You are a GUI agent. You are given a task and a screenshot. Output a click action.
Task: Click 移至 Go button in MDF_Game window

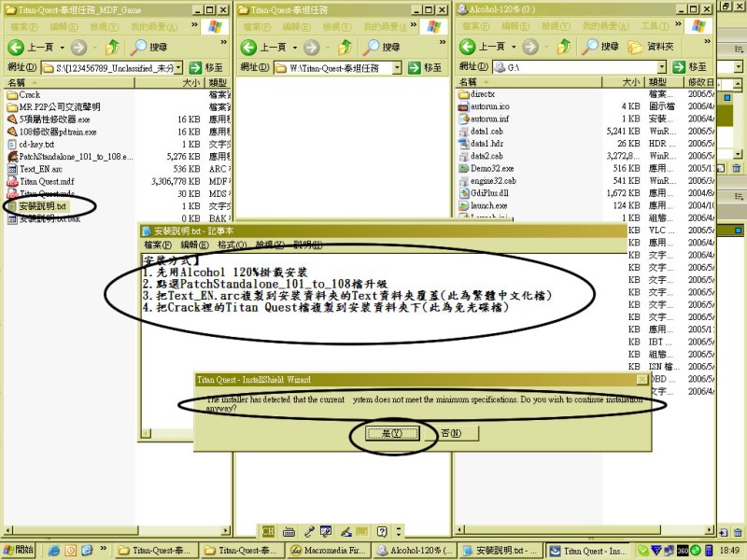pyautogui.click(x=205, y=68)
